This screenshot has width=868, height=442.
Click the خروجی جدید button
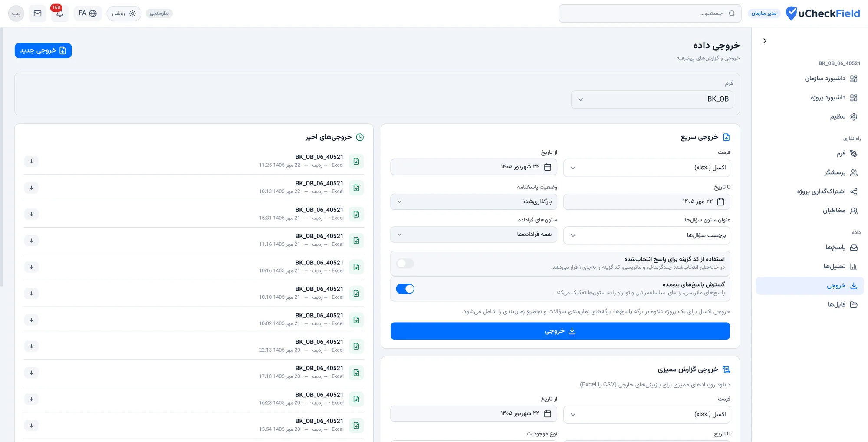coord(43,51)
